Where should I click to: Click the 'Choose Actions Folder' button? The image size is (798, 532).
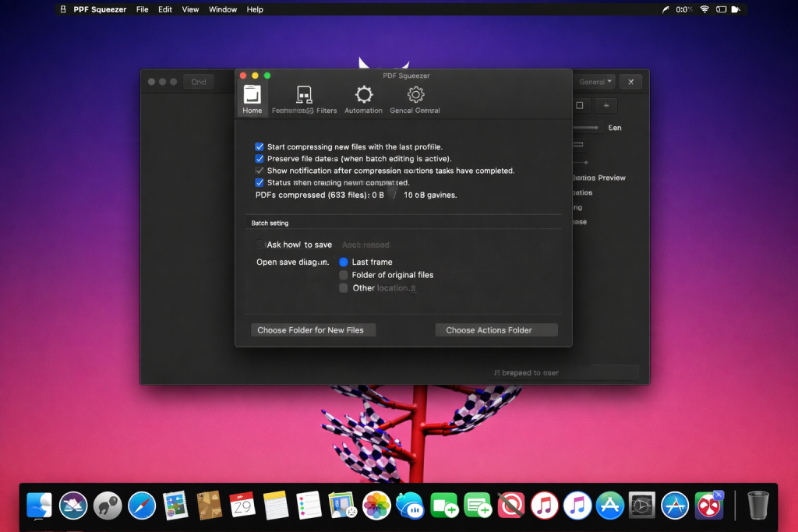(496, 330)
